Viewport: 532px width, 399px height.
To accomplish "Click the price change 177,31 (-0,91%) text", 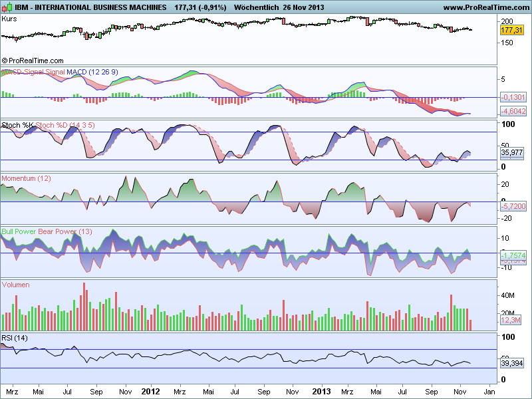I will coord(200,7).
